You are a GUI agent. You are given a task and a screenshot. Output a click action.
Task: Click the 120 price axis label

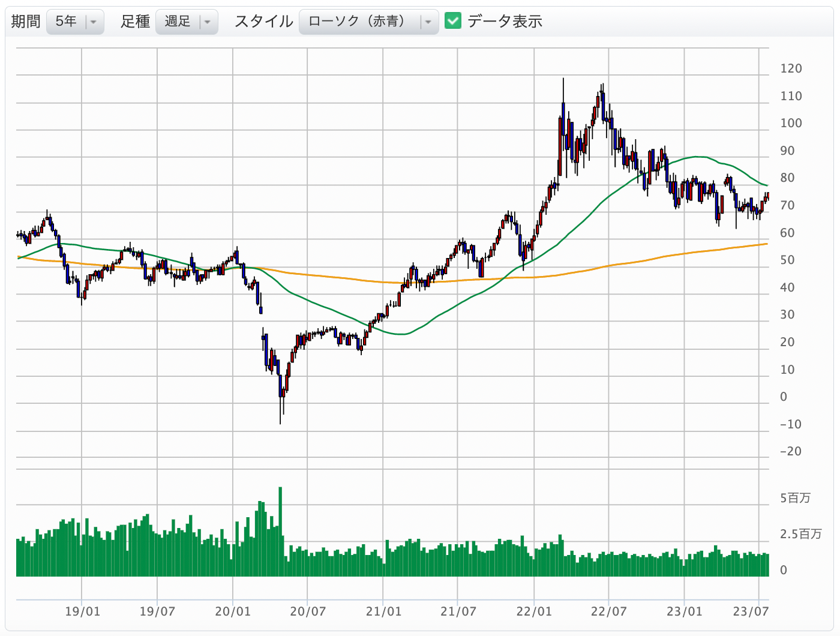[791, 68]
